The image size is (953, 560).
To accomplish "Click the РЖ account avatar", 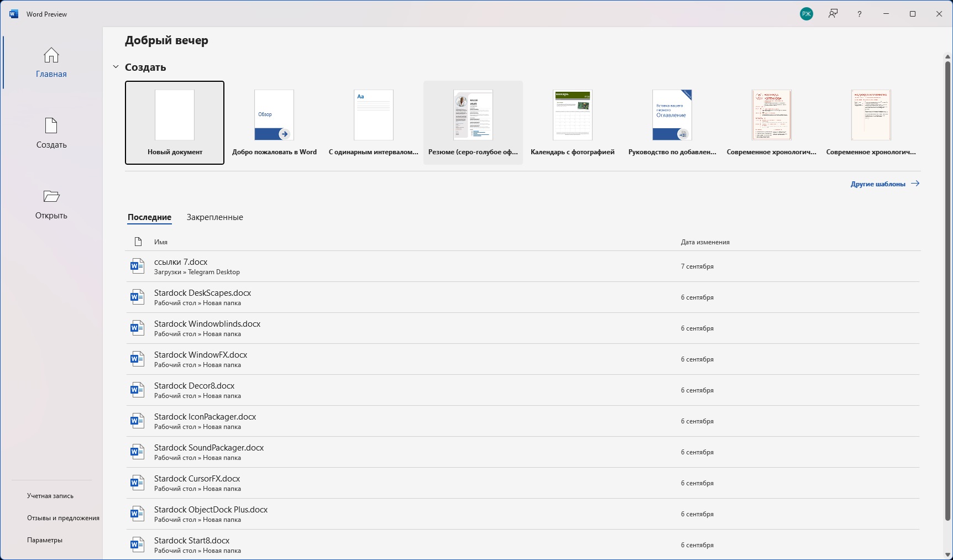I will pos(807,14).
